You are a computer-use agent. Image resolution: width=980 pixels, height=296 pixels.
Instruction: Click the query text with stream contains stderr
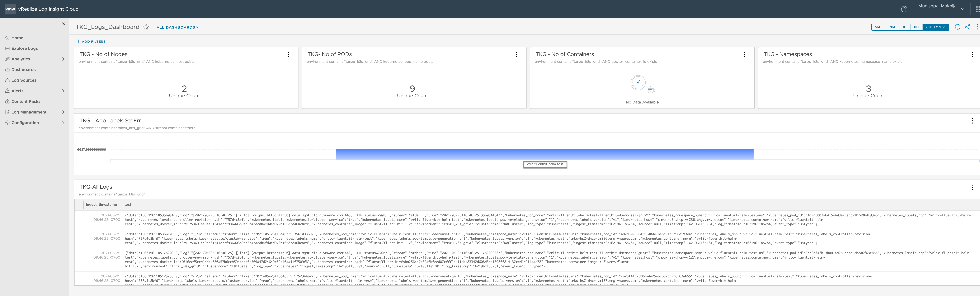coord(137,128)
